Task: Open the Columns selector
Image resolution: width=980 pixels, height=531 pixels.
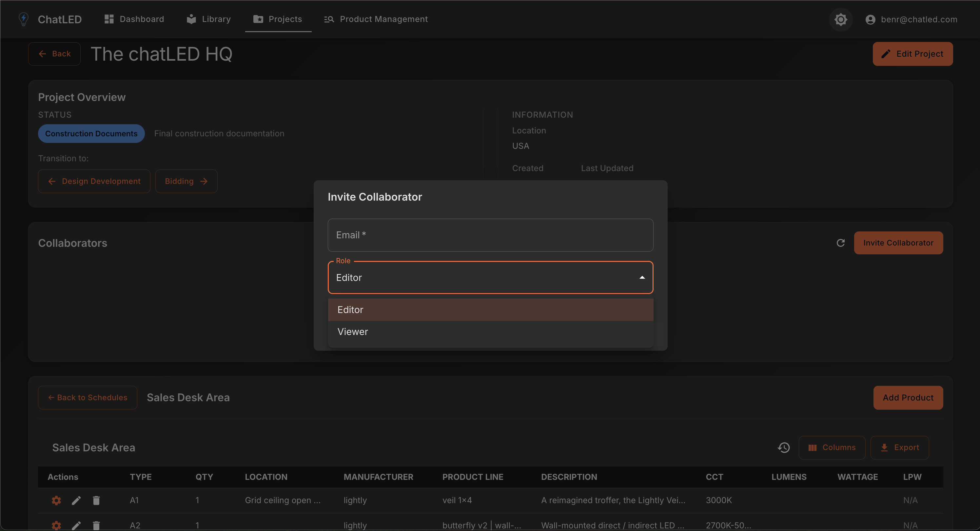Action: tap(832, 447)
